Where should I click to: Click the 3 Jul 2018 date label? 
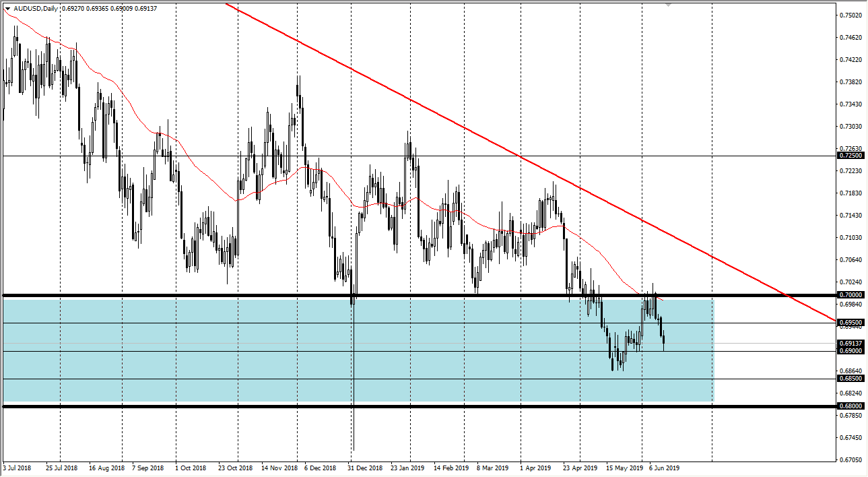pos(18,467)
